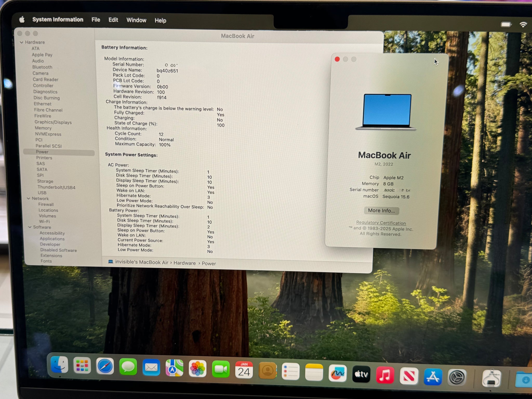Click the Apple menu logo
532x399 pixels.
click(22, 19)
